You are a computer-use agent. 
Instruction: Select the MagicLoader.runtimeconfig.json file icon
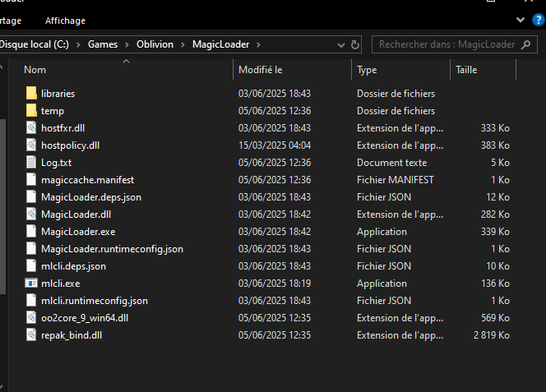31,248
